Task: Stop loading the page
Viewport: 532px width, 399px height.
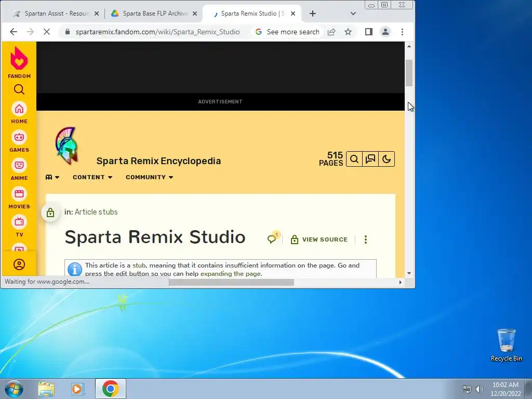Action: click(47, 32)
